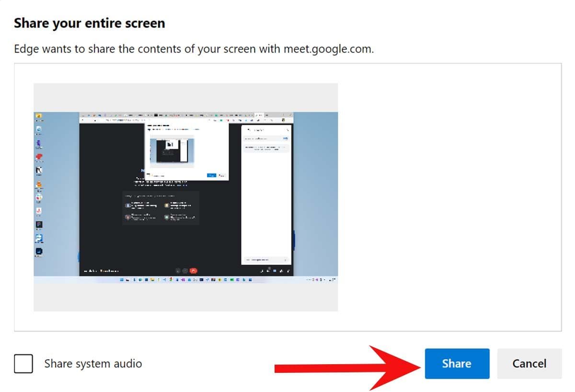Click the Recycle Bin icon in the preview
Screen dimensions: 575x392
[x=39, y=129]
